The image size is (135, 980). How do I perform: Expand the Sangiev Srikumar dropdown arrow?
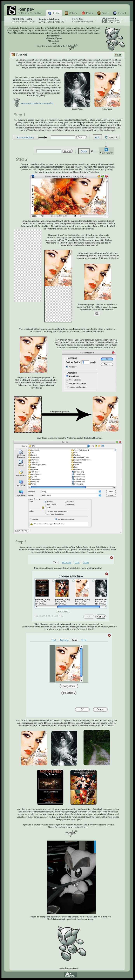66,20
